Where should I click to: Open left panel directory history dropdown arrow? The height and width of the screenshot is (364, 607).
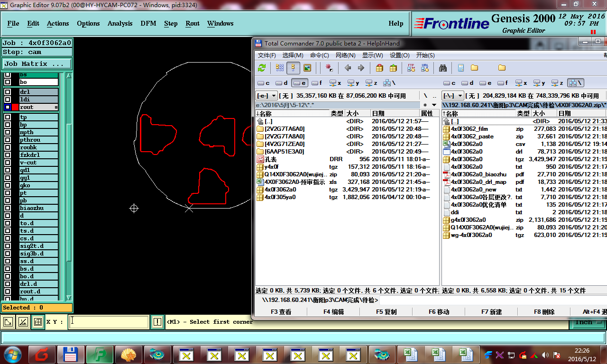(435, 105)
